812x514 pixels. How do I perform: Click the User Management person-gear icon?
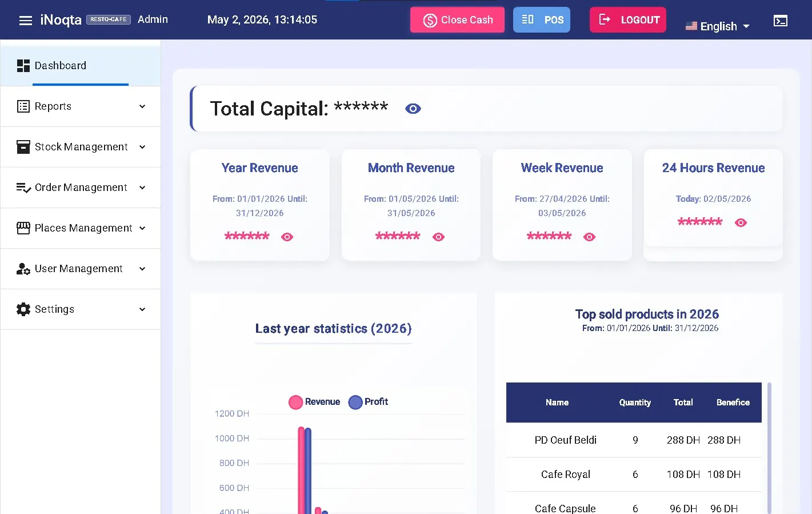coord(23,269)
